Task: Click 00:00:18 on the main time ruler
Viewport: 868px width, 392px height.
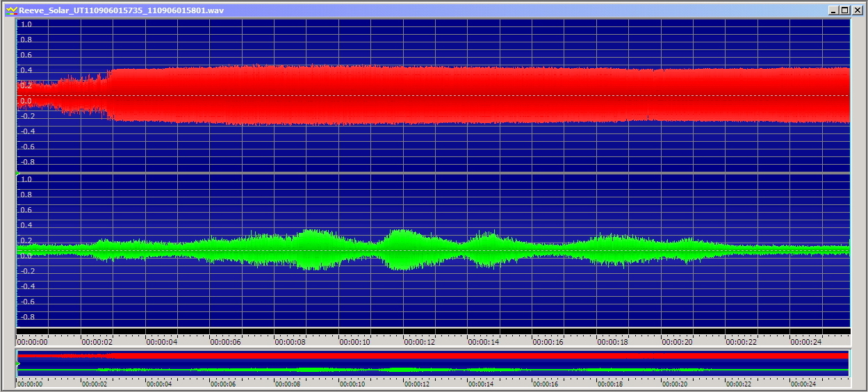Action: point(613,342)
